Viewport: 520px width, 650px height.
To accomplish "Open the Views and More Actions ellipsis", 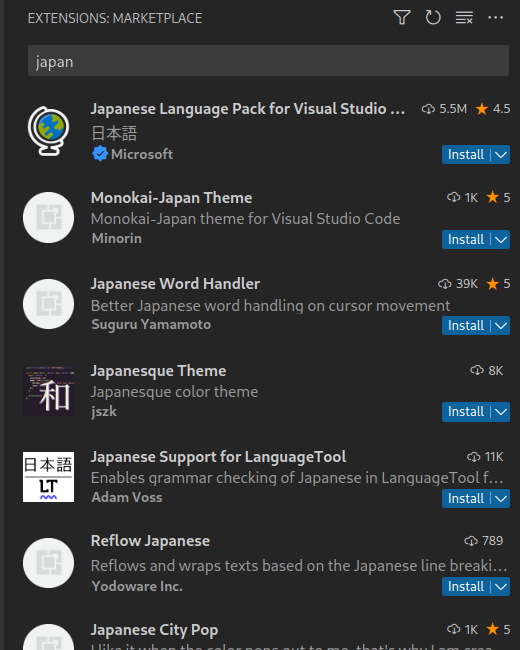I will [x=496, y=18].
